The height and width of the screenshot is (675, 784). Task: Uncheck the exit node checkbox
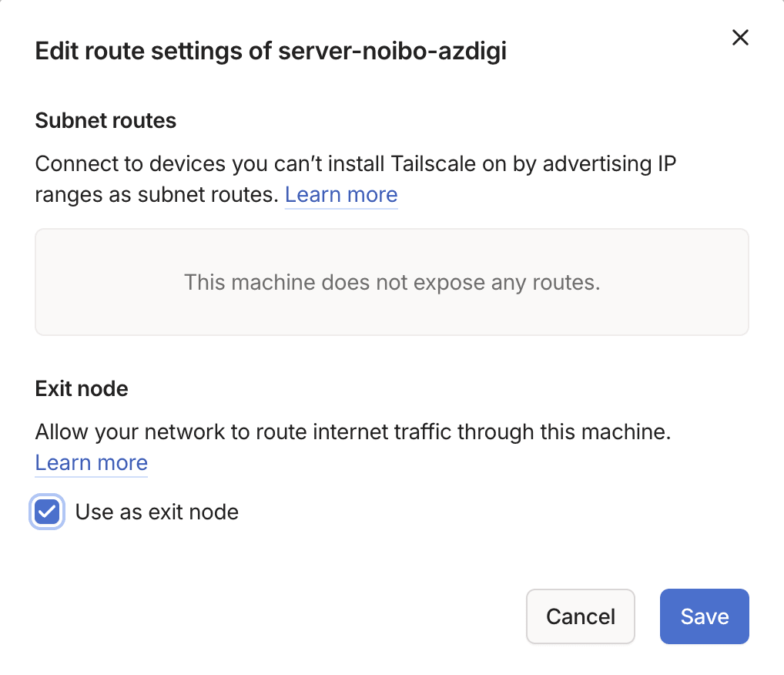click(x=48, y=512)
